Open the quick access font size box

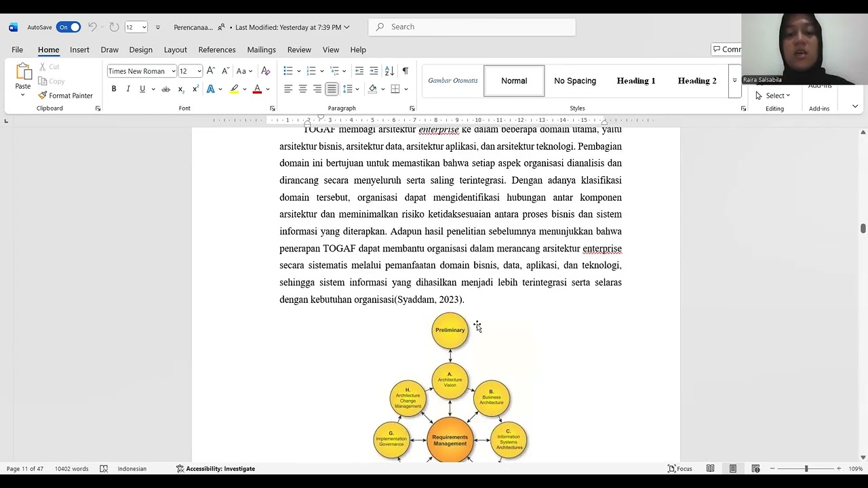pyautogui.click(x=136, y=27)
